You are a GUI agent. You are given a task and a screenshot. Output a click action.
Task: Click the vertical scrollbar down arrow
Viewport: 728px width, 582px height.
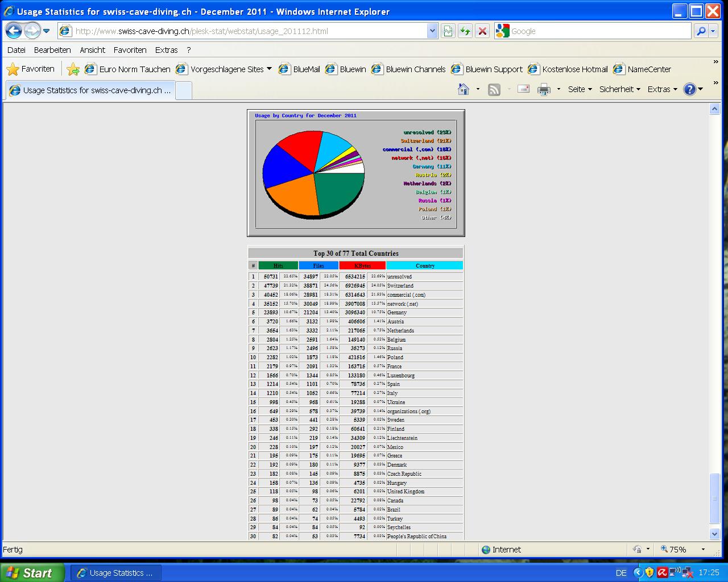[715, 534]
